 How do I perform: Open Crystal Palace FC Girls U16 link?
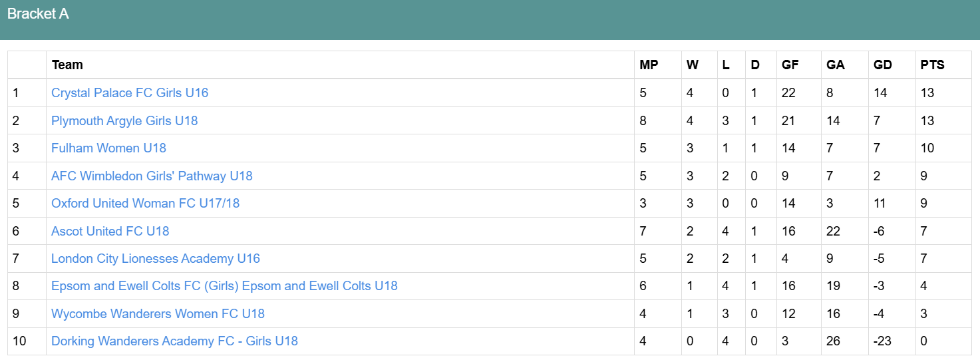pyautogui.click(x=130, y=92)
